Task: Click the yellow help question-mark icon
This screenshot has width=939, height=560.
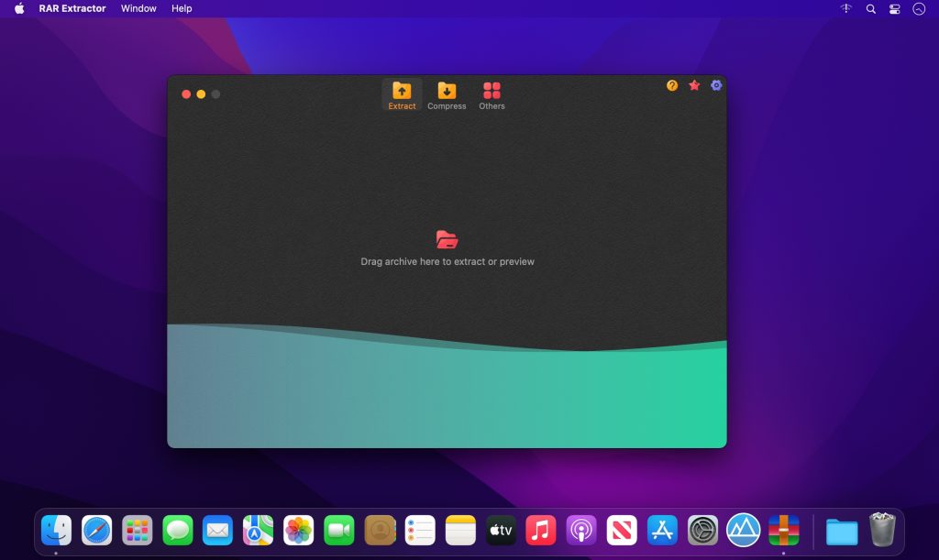Action: point(670,85)
